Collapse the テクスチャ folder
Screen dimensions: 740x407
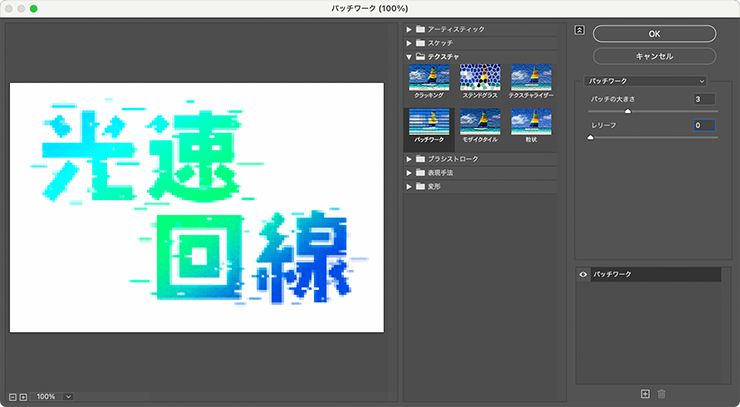pyautogui.click(x=410, y=57)
